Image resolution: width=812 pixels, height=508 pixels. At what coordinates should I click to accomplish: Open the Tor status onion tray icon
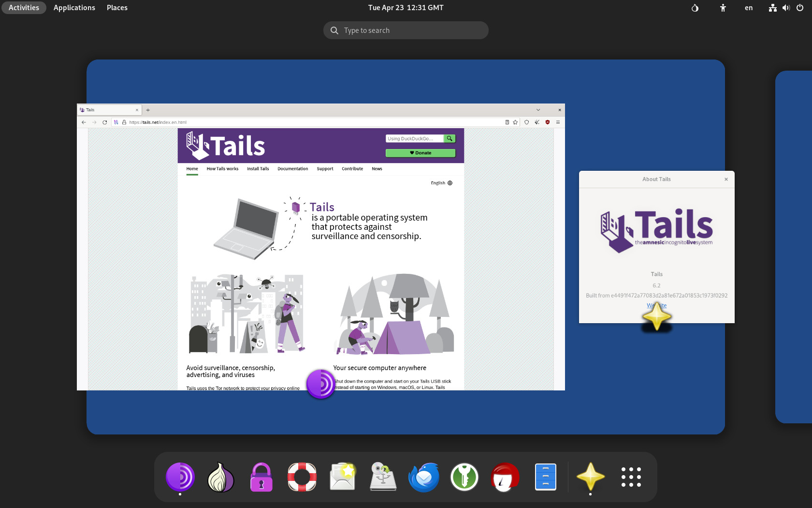pyautogui.click(x=695, y=8)
